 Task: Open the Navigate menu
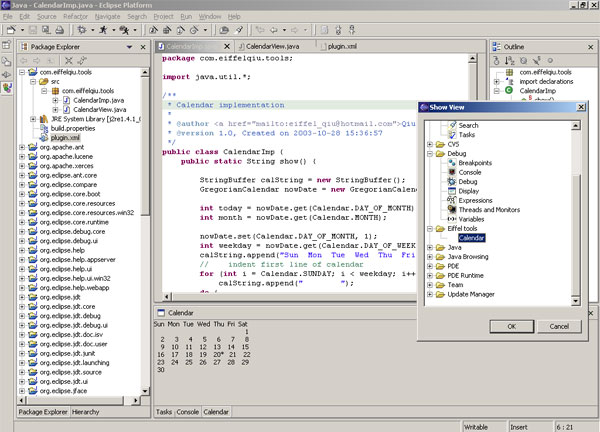point(108,16)
